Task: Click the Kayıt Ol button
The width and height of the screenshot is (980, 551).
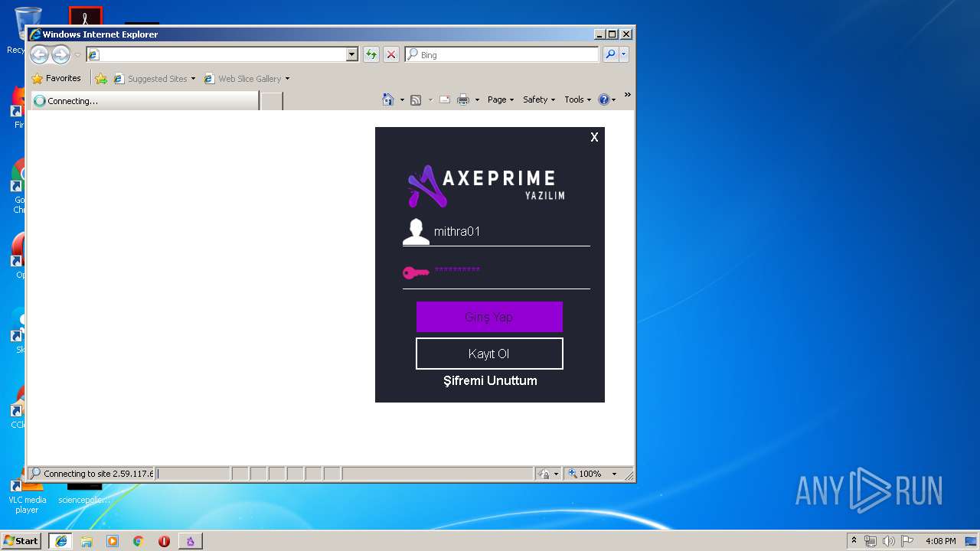Action: click(489, 354)
